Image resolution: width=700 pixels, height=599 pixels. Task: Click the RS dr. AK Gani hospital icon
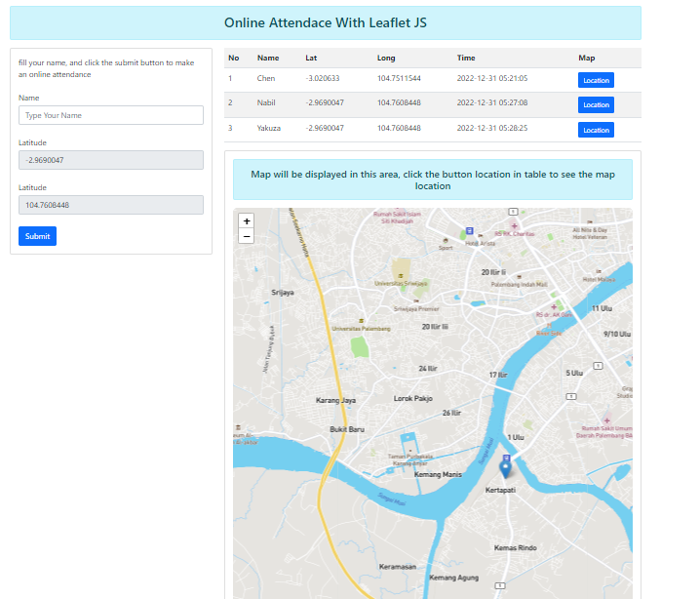(554, 307)
